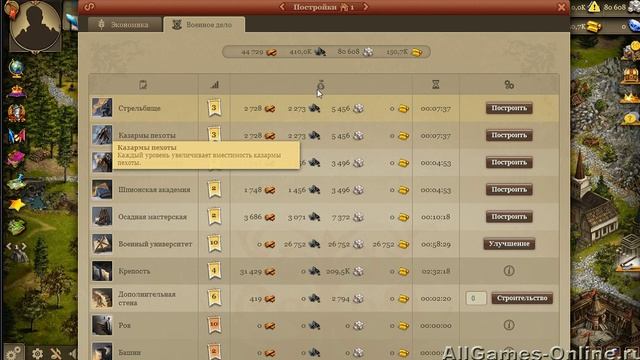This screenshot has height=360, width=640.
Task: Click the cost column header icon
Action: [x=321, y=85]
